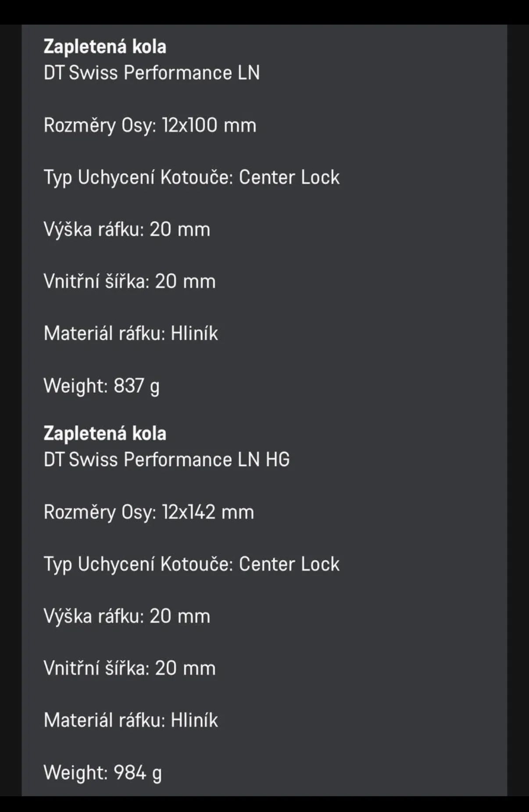Select the 'DT Swiss Performance LN' front wheel name

pos(151,73)
